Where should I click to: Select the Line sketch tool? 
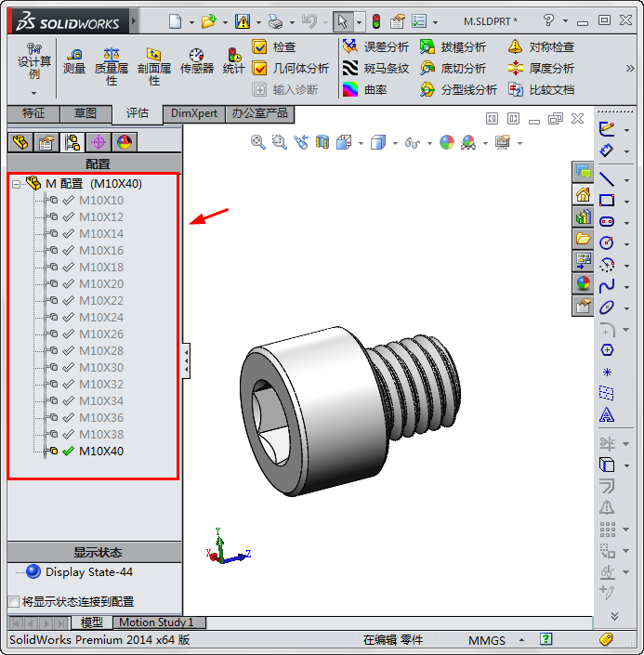[607, 179]
